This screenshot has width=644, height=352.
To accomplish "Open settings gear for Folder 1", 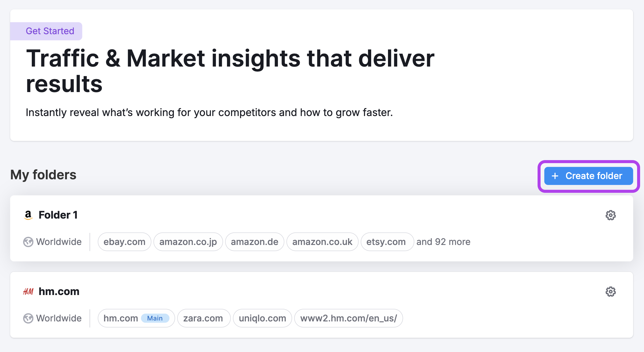I will (610, 215).
